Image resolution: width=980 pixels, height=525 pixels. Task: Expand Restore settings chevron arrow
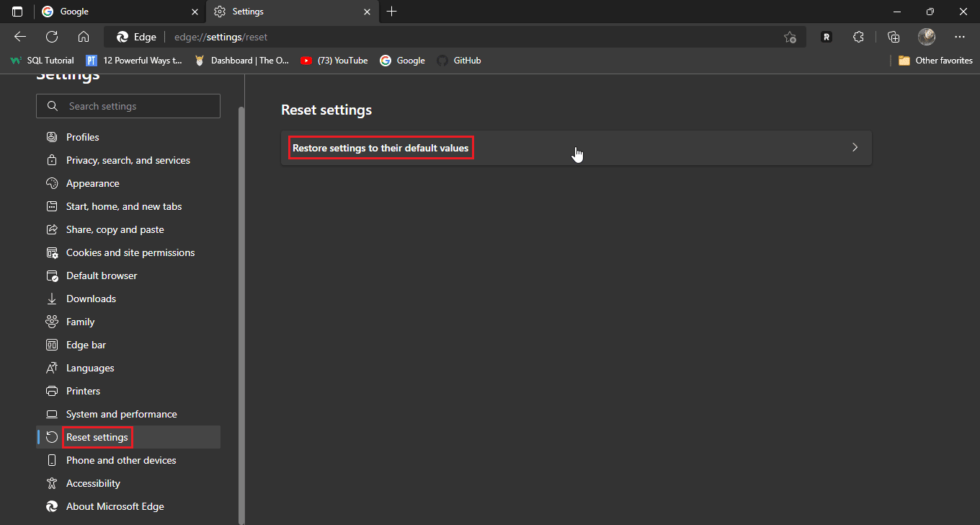[x=855, y=148]
